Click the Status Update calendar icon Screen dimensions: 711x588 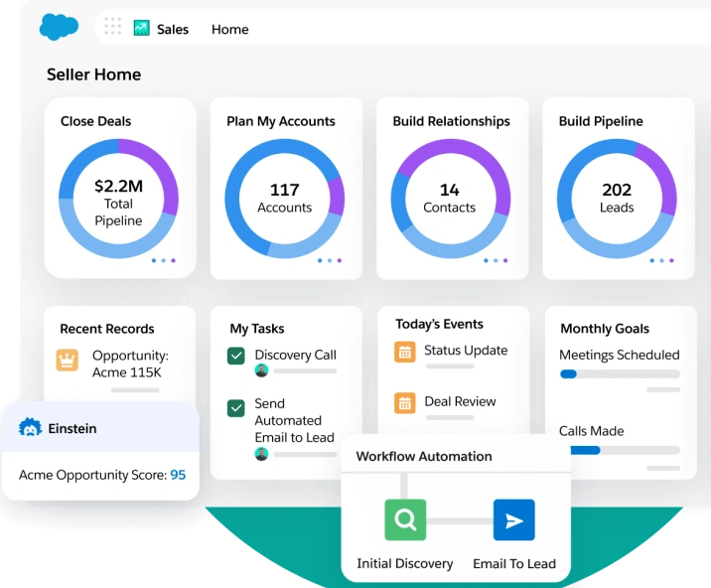405,352
